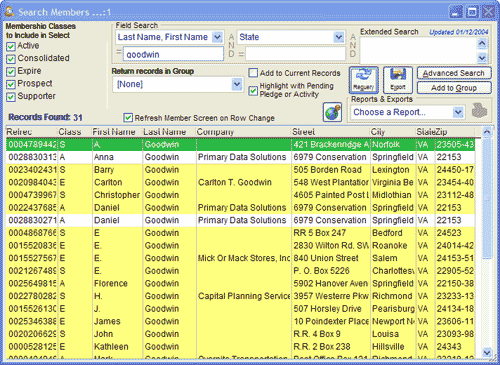Click the Search Members title bar icon
The image size is (500, 365).
[x=9, y=12]
